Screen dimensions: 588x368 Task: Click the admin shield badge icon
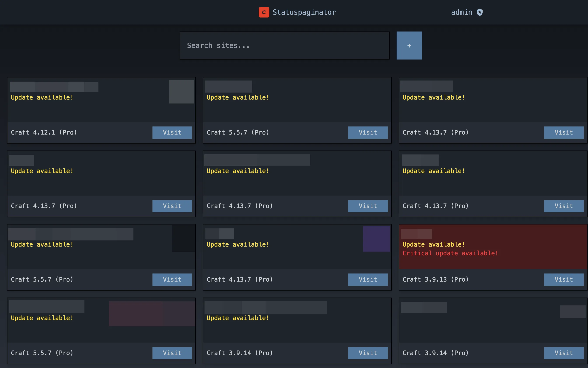[x=479, y=12]
